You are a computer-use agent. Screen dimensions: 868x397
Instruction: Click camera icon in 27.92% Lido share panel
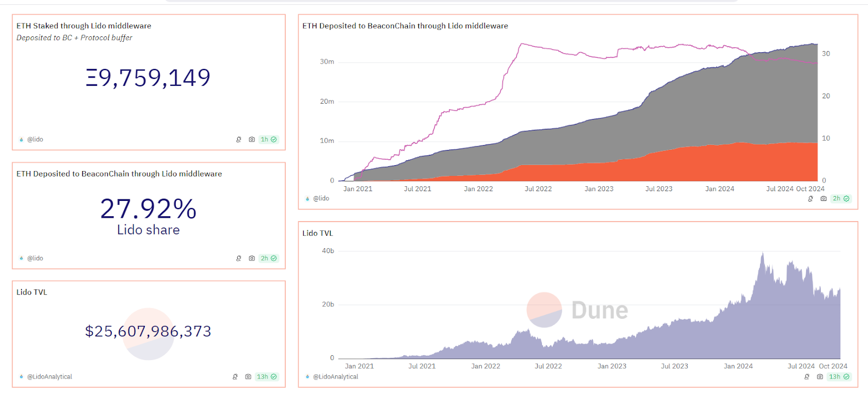[x=252, y=259]
